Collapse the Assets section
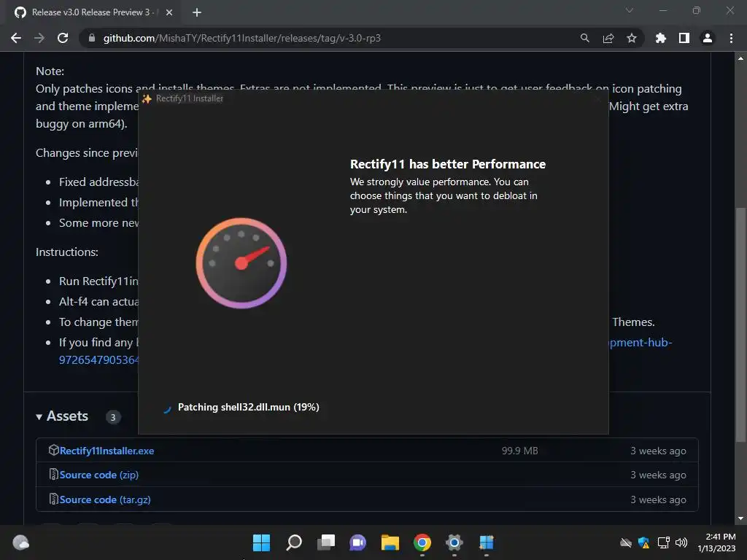Image resolution: width=747 pixels, height=560 pixels. [x=63, y=416]
